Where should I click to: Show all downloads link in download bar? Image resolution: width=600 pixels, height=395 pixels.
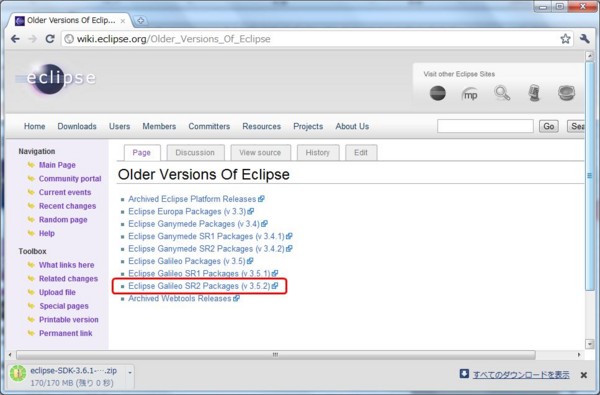(x=521, y=375)
